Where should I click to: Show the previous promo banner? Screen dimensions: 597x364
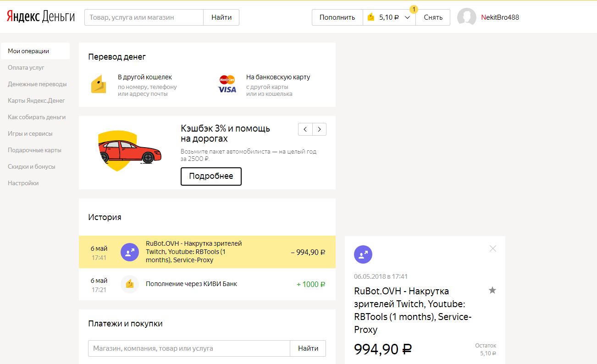coord(305,129)
